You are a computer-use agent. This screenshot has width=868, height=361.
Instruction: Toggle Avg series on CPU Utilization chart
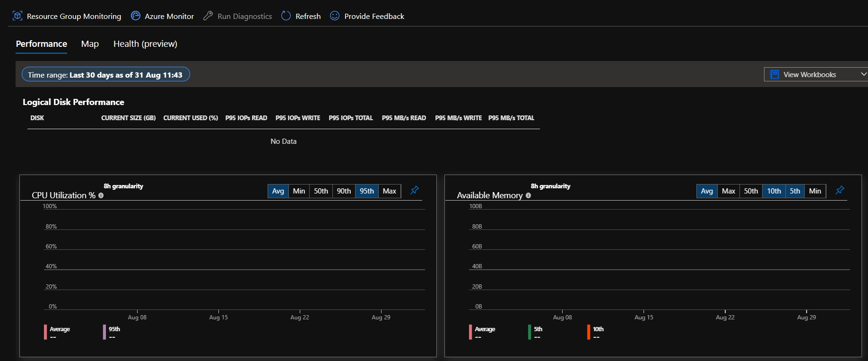pos(278,191)
